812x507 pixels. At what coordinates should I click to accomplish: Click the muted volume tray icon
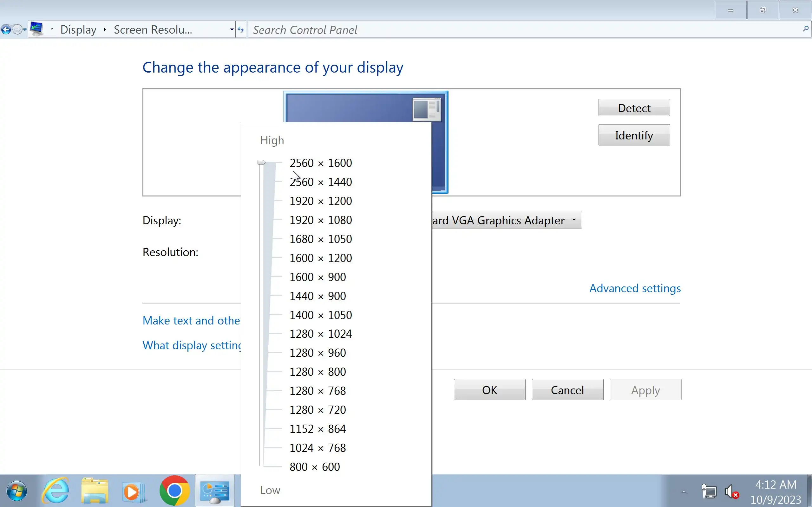point(731,492)
